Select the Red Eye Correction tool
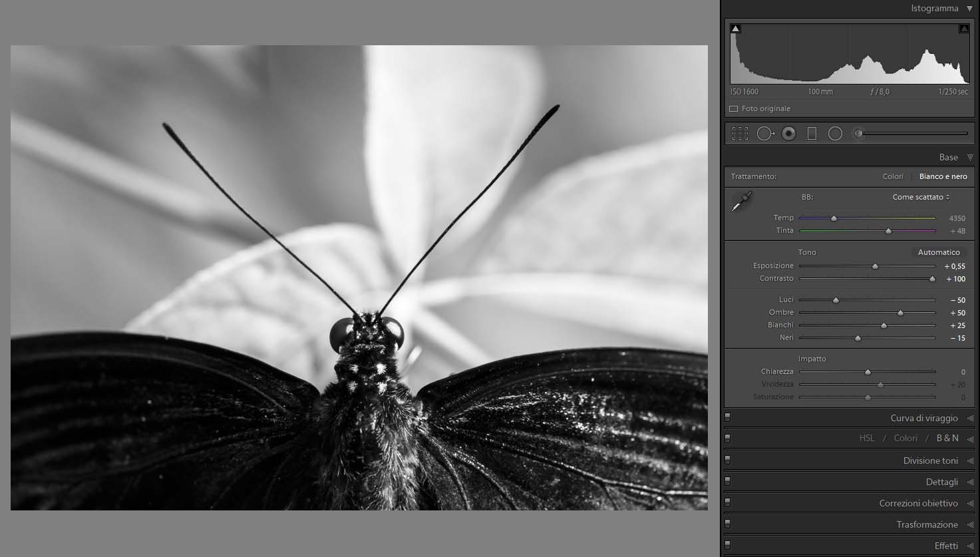This screenshot has width=980, height=557. tap(788, 134)
